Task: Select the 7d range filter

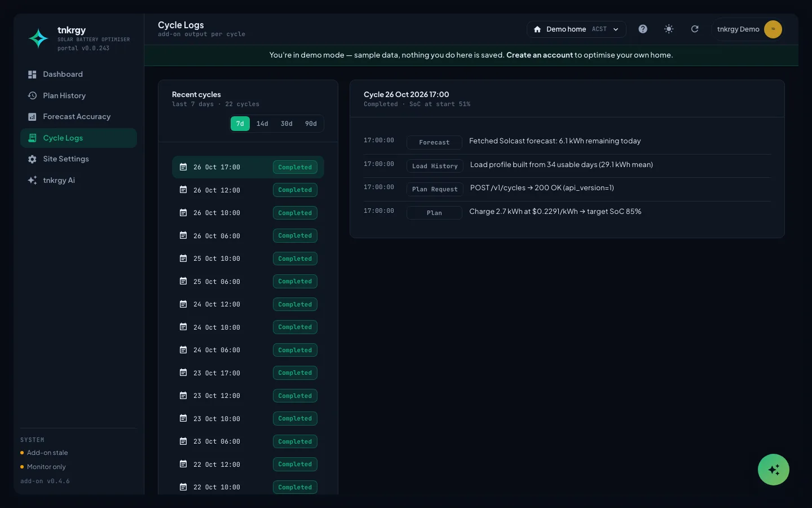Action: click(x=240, y=124)
